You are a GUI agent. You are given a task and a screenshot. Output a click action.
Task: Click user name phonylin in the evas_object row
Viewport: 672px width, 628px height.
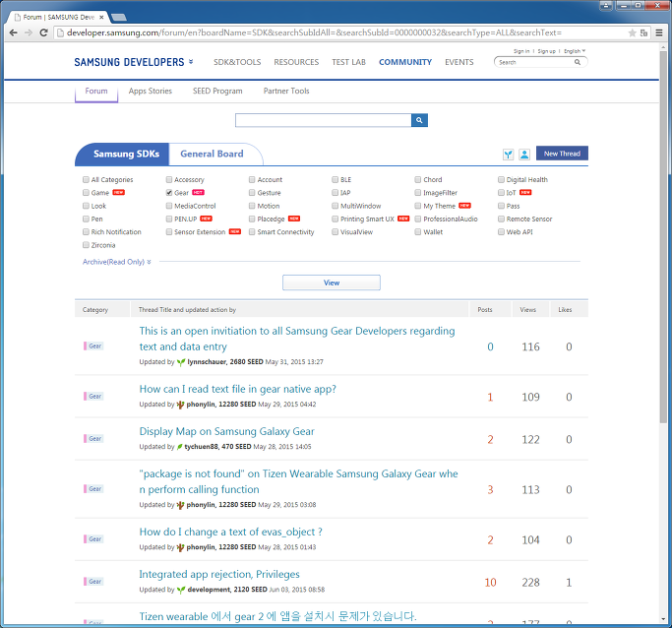tap(200, 547)
